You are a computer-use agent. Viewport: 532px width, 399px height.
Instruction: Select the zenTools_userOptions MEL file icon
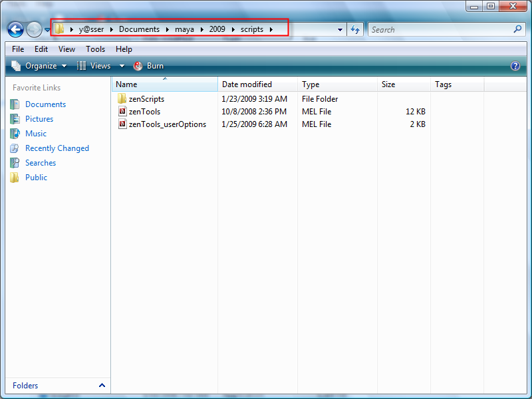[x=122, y=124]
